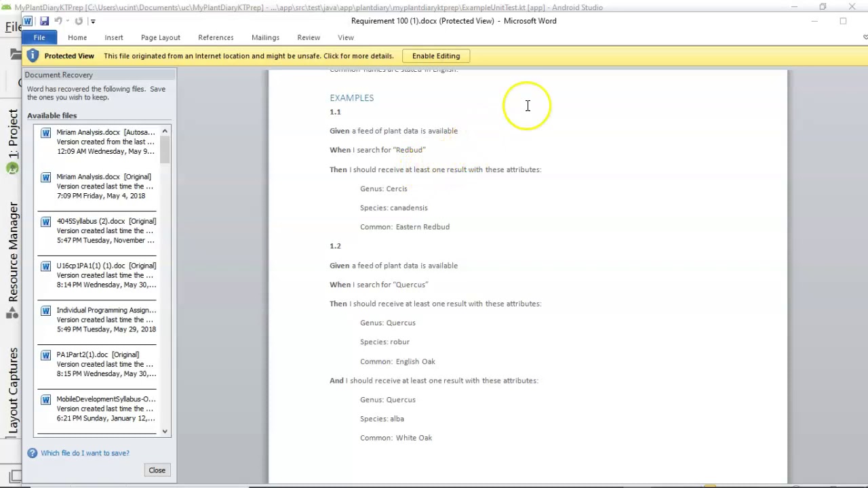Click the 'Genus: Cercis' line
Image resolution: width=868 pixels, height=488 pixels.
[384, 188]
